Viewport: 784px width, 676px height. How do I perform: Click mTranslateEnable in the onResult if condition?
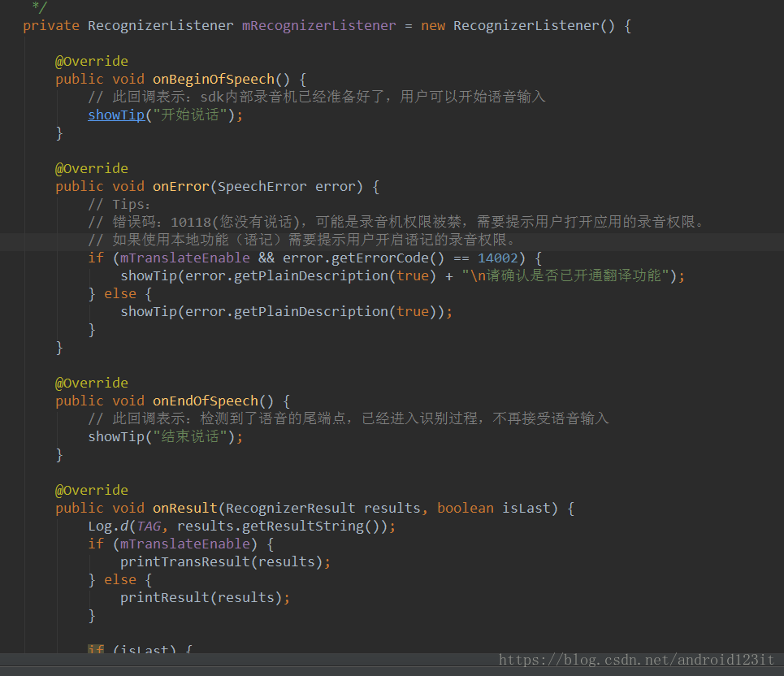185,544
